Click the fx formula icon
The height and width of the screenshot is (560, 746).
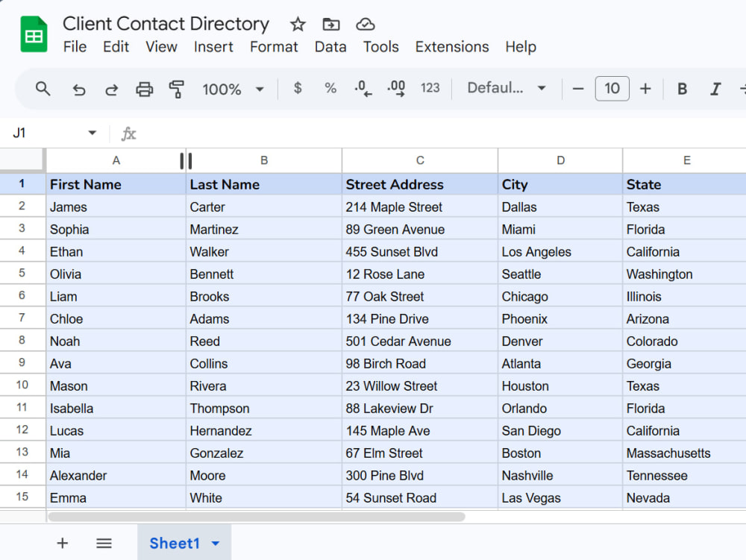128,133
